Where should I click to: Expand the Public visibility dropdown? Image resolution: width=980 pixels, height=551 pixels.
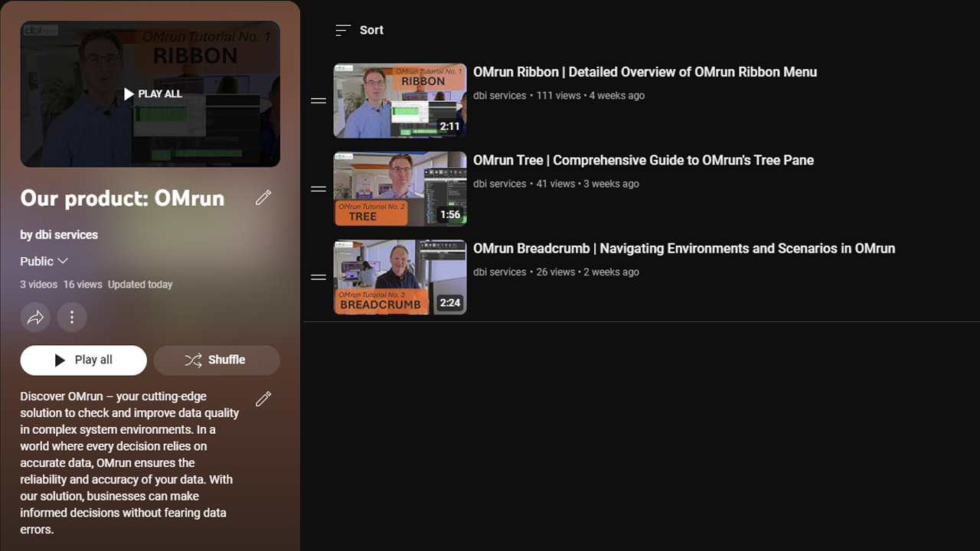tap(44, 261)
